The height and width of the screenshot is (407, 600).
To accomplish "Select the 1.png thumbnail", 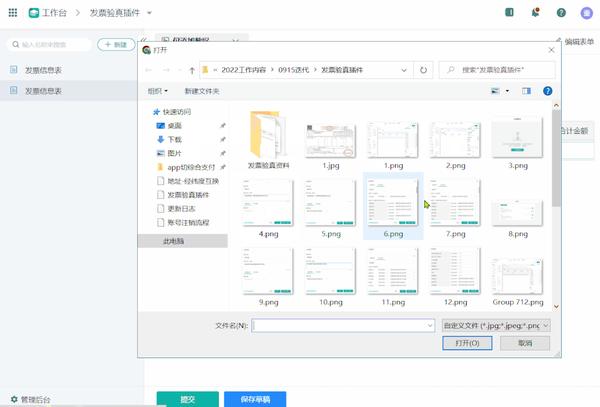I will point(393,144).
